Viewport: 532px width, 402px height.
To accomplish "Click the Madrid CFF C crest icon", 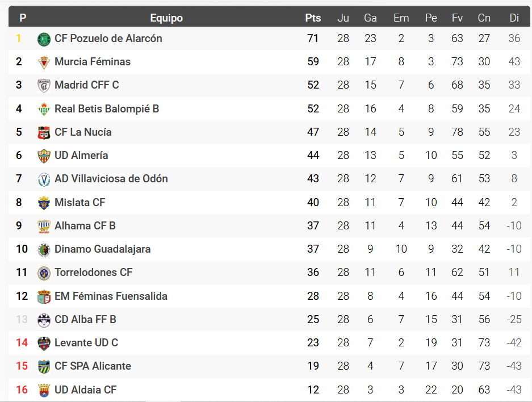I will coord(44,86).
